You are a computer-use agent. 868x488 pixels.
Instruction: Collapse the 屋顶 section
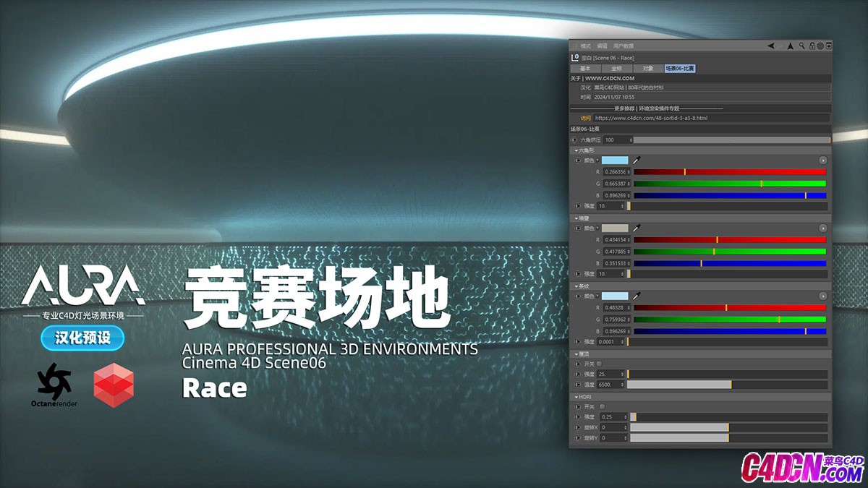pyautogui.click(x=576, y=354)
